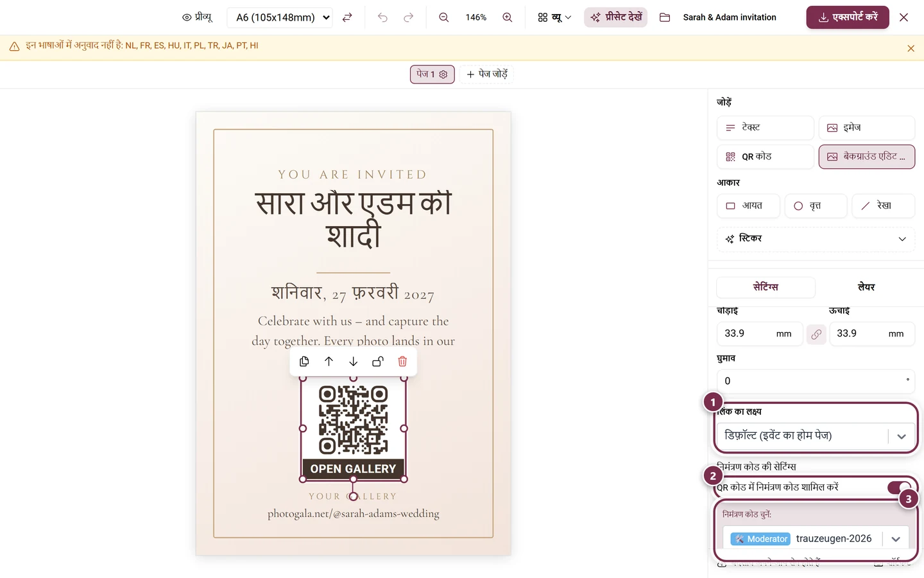The image size is (924, 578).
Task: Zoom in with the plus magnifier
Action: coord(507,17)
